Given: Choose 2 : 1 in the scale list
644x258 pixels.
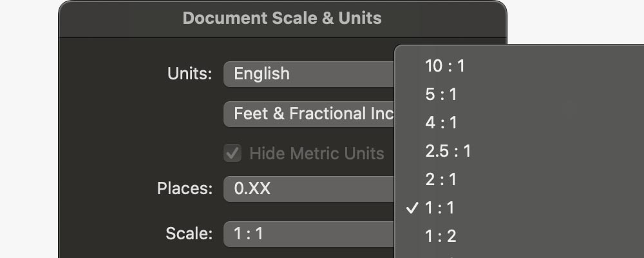Looking at the screenshot, I should click(441, 179).
